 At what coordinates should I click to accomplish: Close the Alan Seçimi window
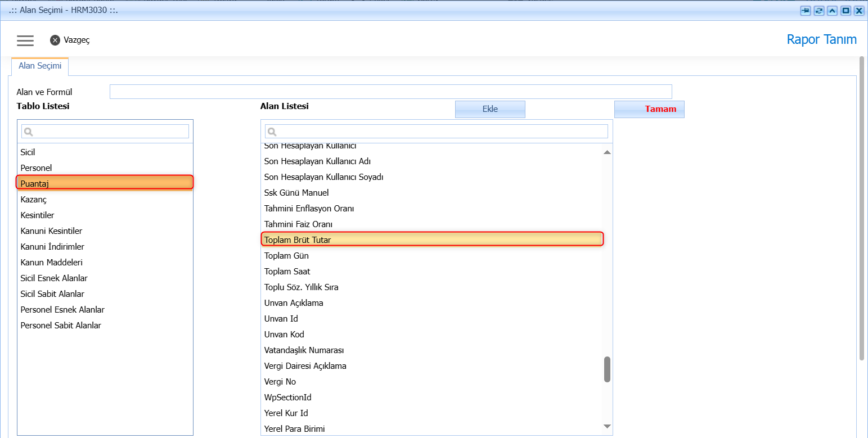[859, 10]
